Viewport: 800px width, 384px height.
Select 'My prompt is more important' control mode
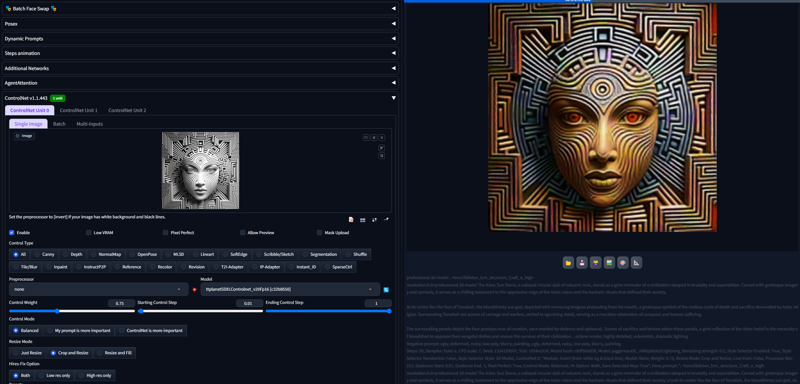pos(79,330)
